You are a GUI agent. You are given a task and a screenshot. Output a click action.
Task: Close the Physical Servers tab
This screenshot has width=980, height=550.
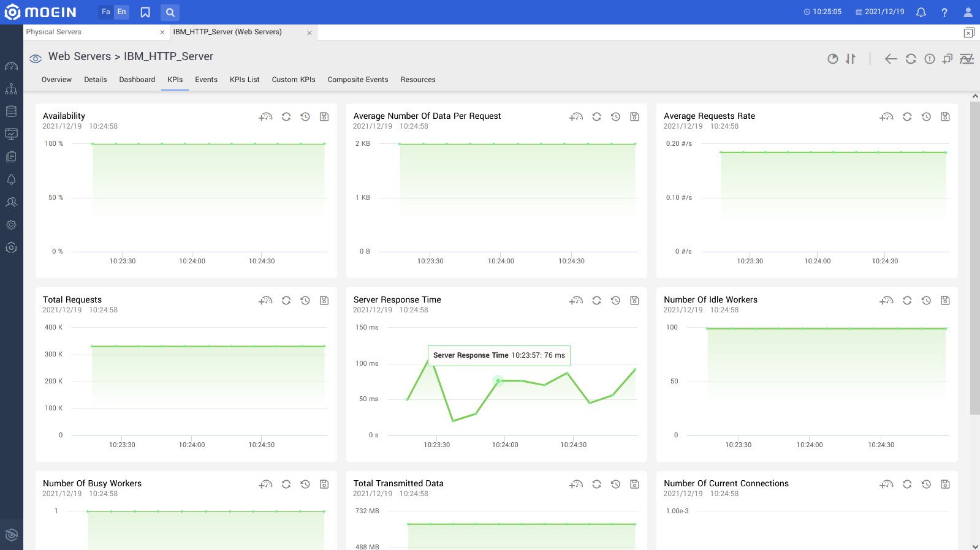(162, 32)
